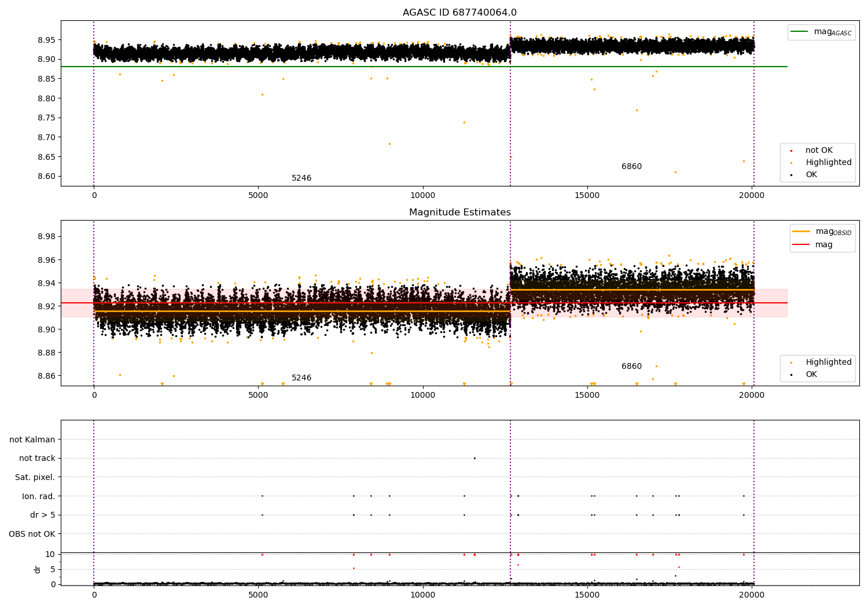Click y-axis tick '8.96' in middle plot

coord(47,260)
